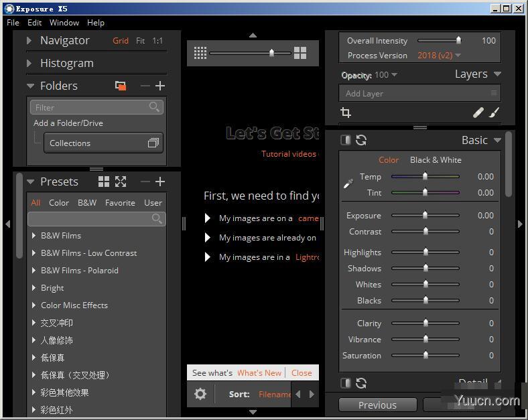This screenshot has width=528, height=420.
Task: Hide left panel with side arrow
Action: click(x=8, y=224)
